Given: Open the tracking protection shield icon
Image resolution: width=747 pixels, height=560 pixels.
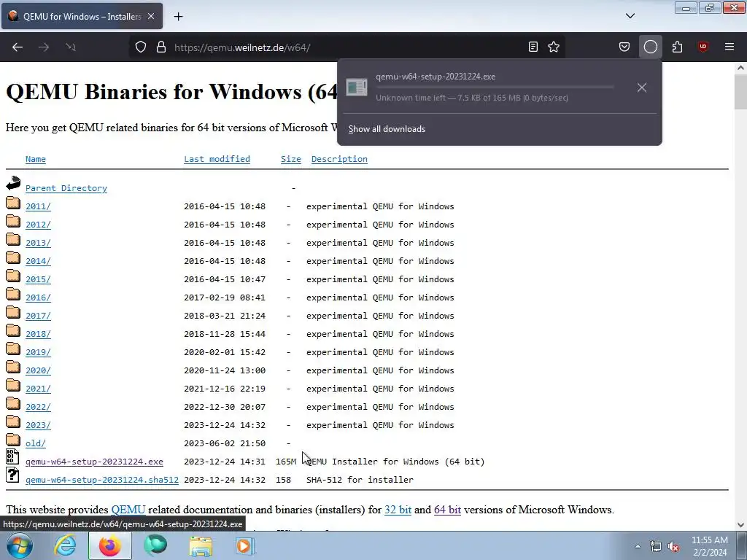Looking at the screenshot, I should tap(141, 47).
